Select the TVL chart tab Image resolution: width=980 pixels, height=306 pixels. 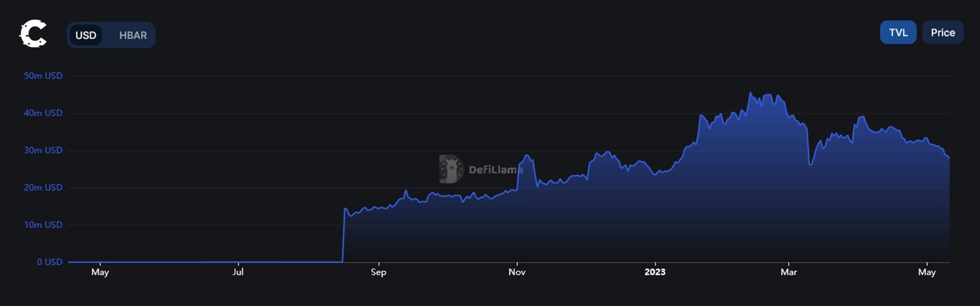[898, 33]
